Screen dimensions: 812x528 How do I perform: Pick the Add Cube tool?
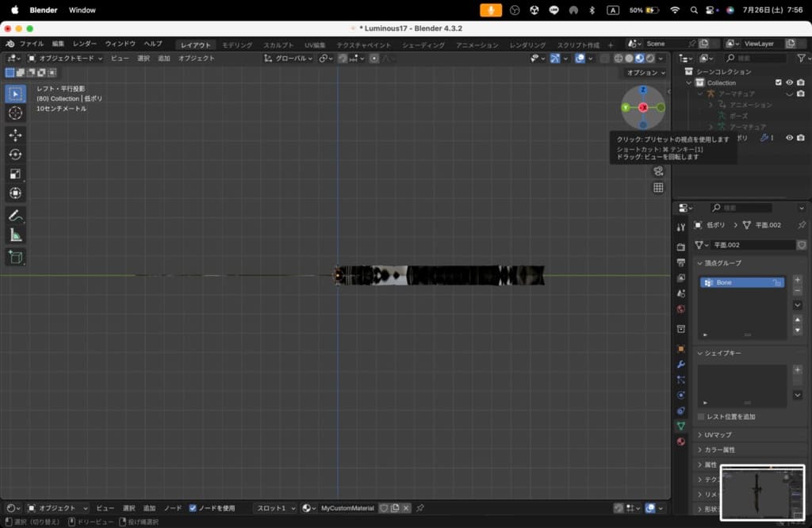[x=15, y=257]
